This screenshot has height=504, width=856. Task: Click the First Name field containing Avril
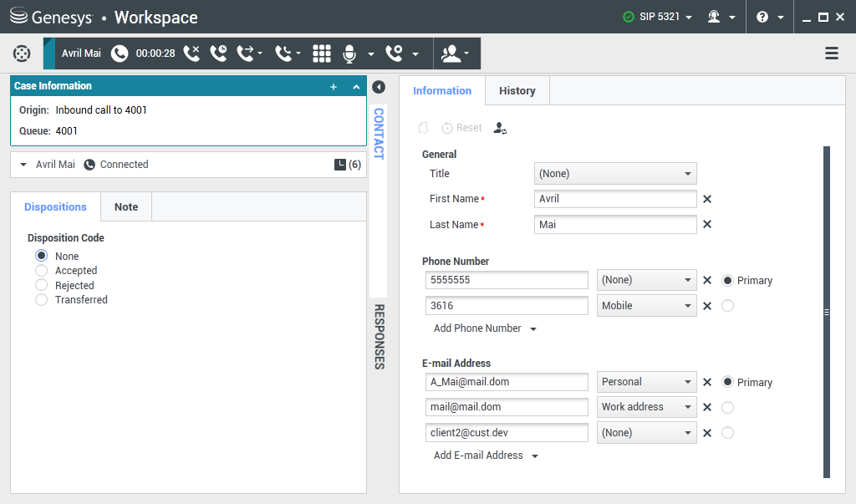tap(615, 199)
